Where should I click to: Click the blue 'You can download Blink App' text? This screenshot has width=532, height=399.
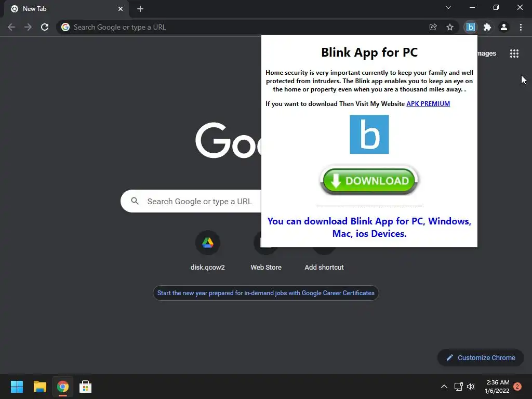click(x=369, y=228)
